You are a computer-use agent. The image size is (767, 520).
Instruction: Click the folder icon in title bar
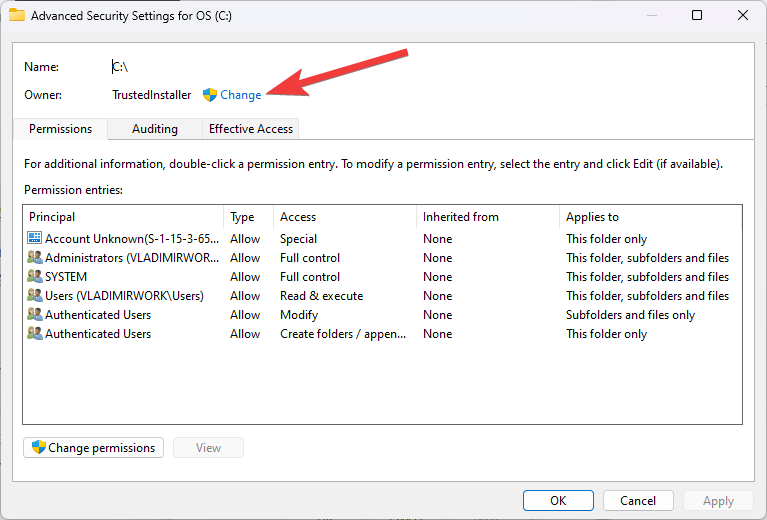tap(17, 15)
